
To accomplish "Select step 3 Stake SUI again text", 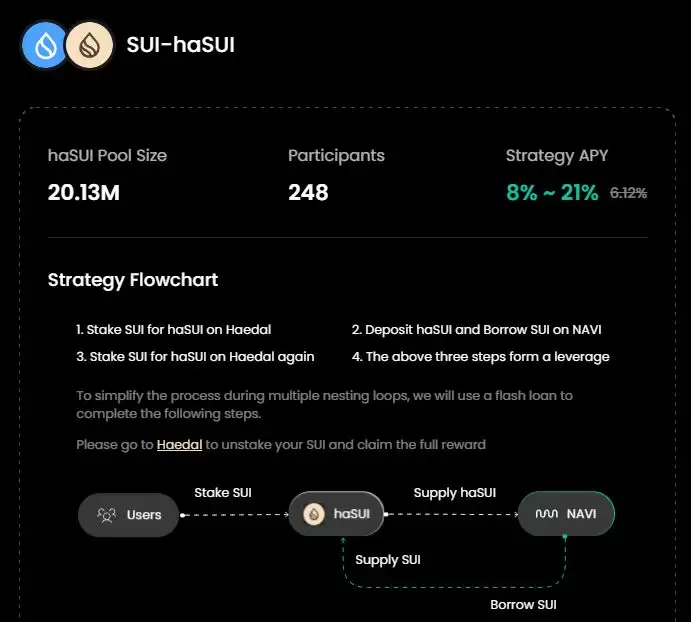I will 195,357.
